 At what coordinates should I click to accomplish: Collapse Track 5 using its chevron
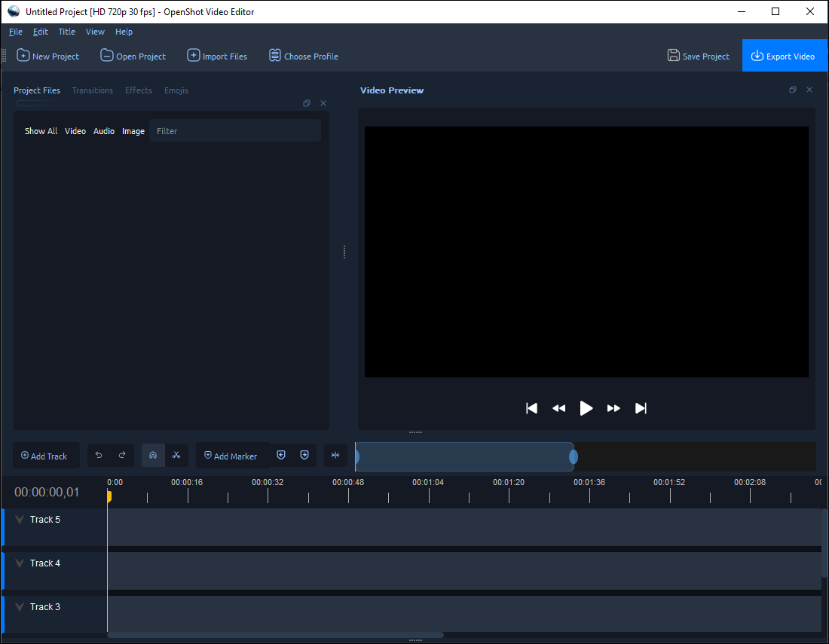click(x=19, y=519)
